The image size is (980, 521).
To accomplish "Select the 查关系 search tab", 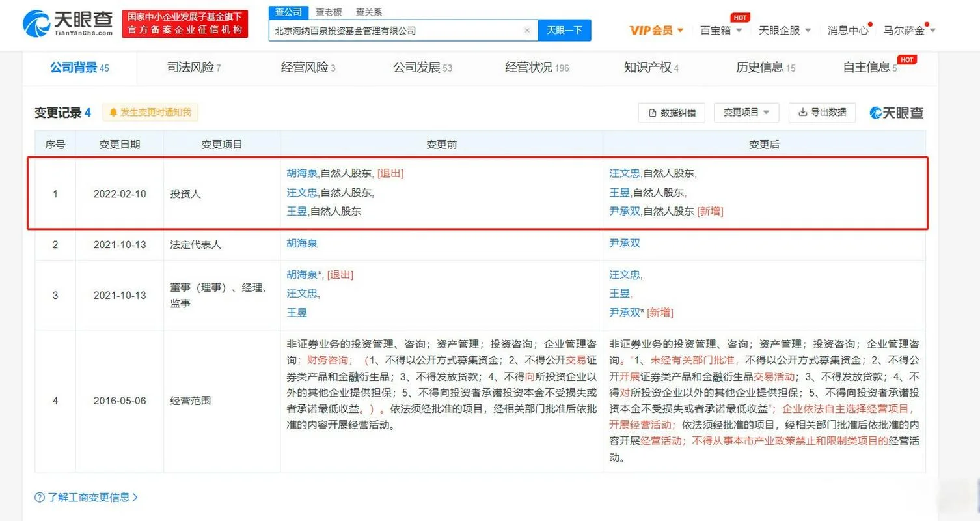I will [369, 12].
